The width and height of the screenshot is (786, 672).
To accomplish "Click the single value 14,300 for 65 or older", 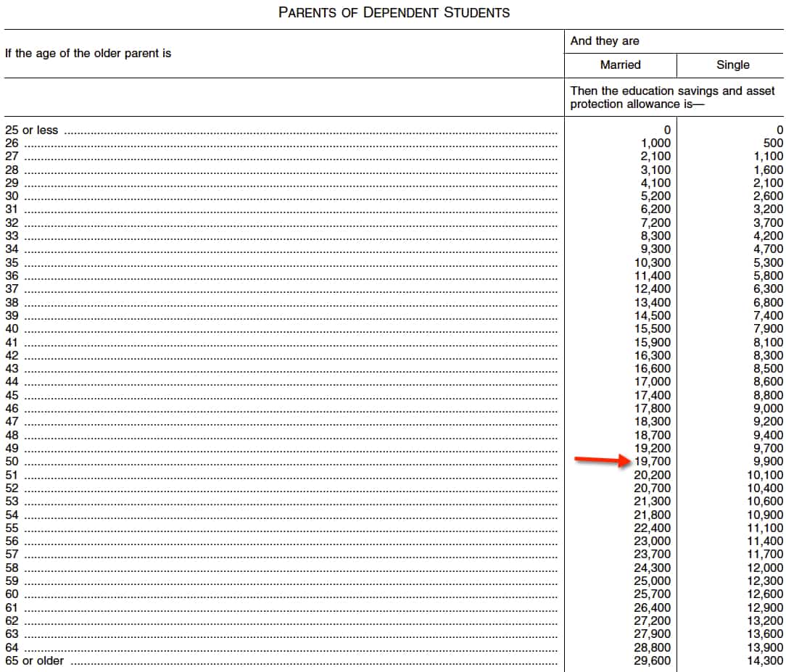I will pos(765,661).
